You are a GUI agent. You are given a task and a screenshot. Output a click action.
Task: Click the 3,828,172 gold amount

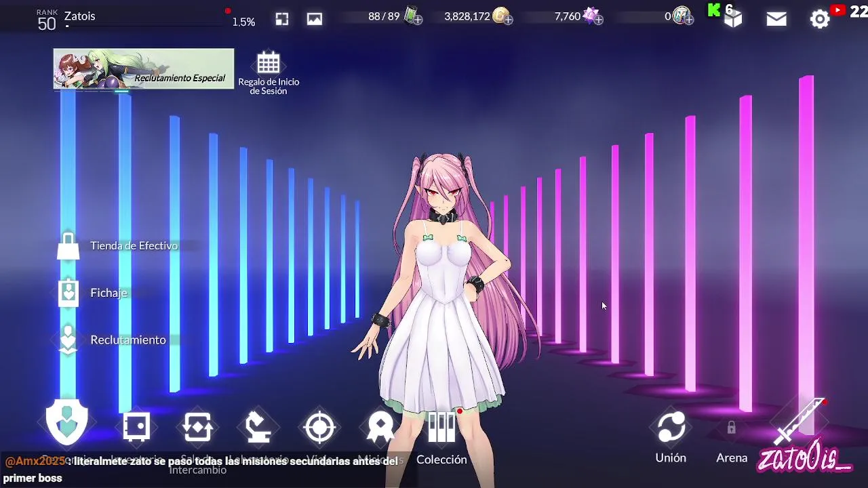467,16
